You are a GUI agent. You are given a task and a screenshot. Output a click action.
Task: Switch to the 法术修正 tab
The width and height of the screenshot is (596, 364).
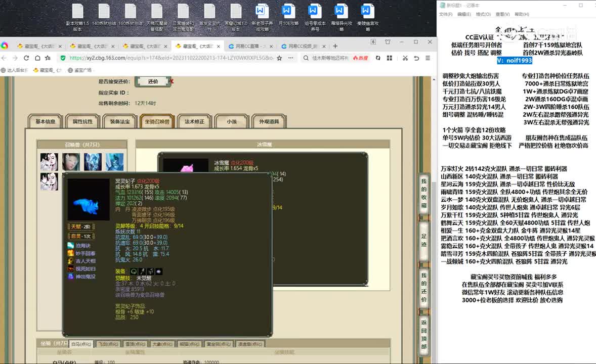(x=194, y=122)
